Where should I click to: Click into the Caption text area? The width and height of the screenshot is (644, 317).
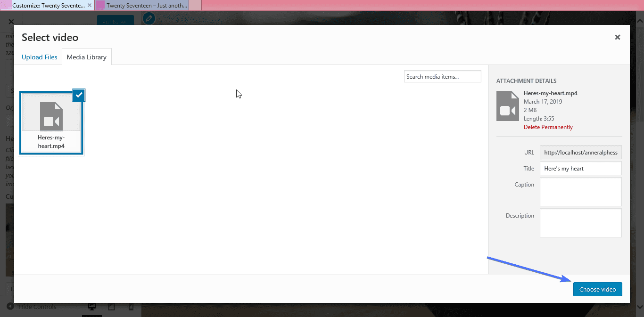(580, 192)
